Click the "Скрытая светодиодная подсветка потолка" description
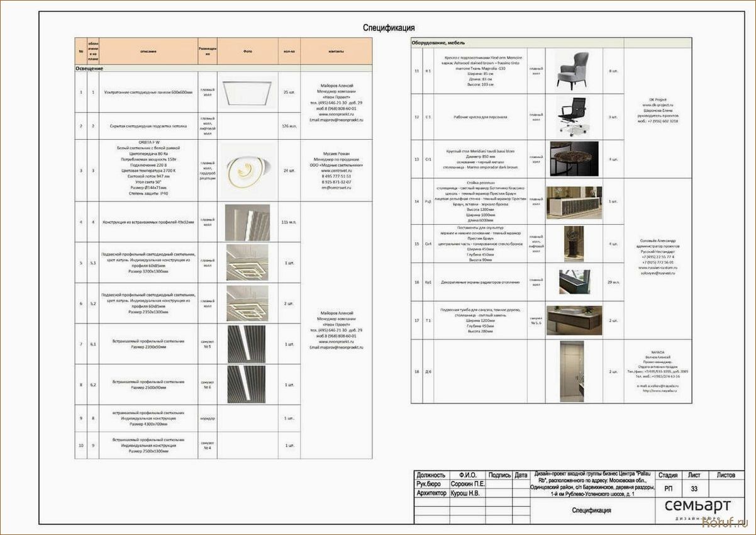The width and height of the screenshot is (756, 535). [x=148, y=126]
